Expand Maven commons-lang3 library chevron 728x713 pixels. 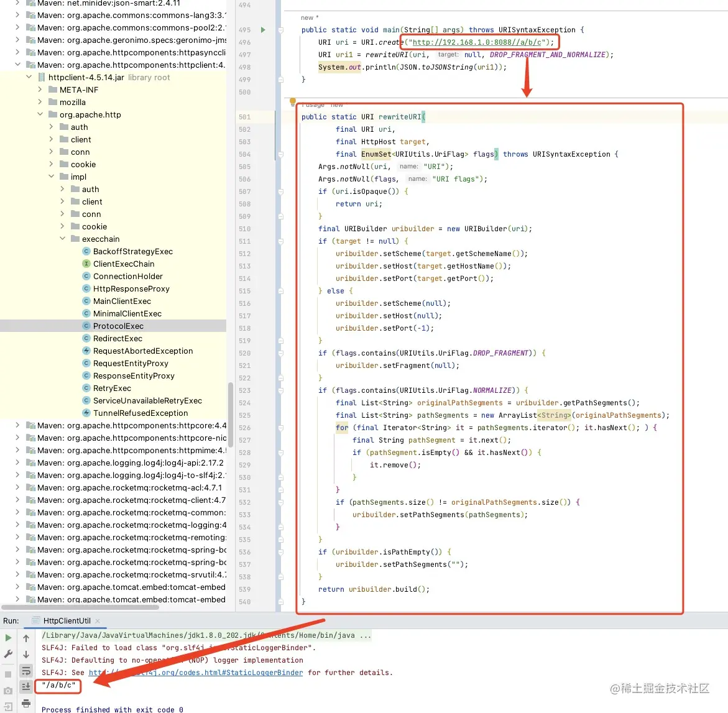[x=17, y=15]
